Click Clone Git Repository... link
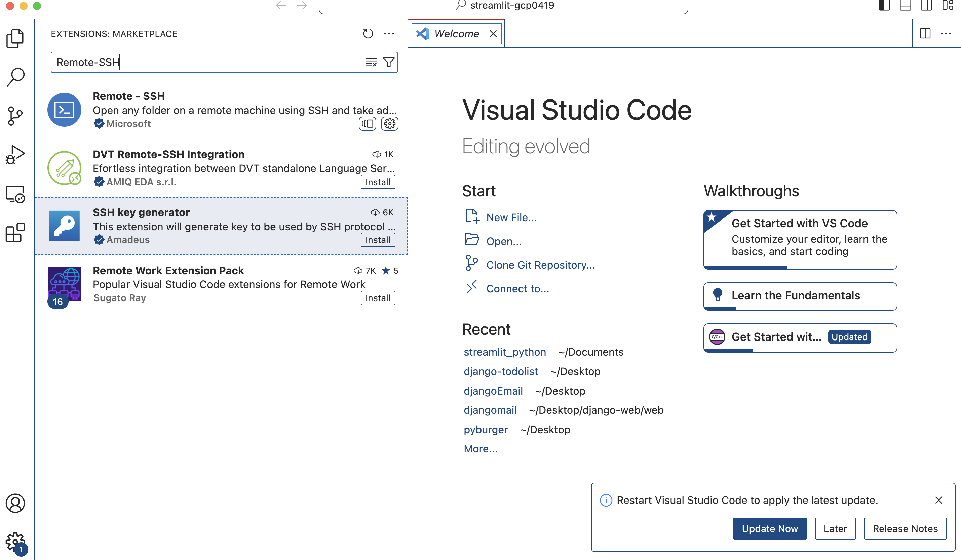The image size is (961, 560). click(540, 265)
